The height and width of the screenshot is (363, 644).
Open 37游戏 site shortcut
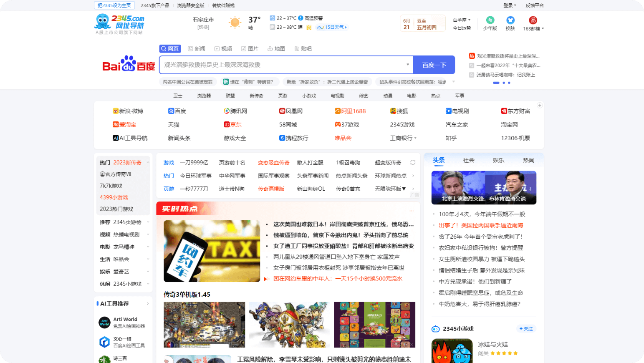point(347,124)
